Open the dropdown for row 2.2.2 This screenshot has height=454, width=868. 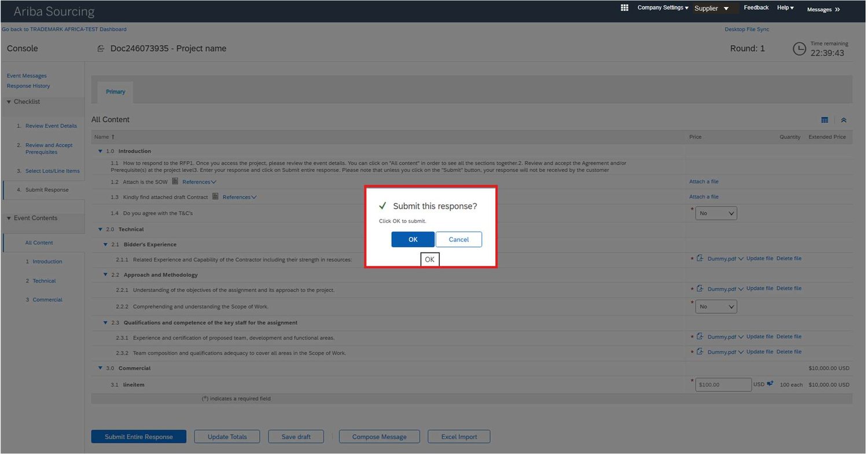coord(716,306)
